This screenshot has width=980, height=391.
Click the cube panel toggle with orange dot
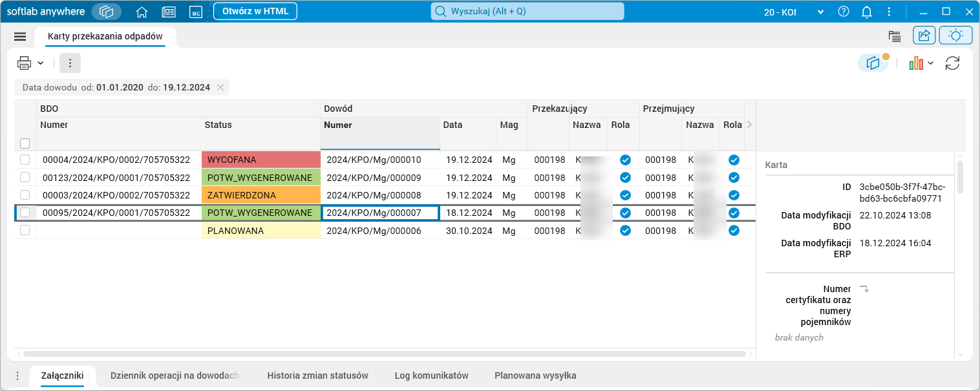point(873,63)
